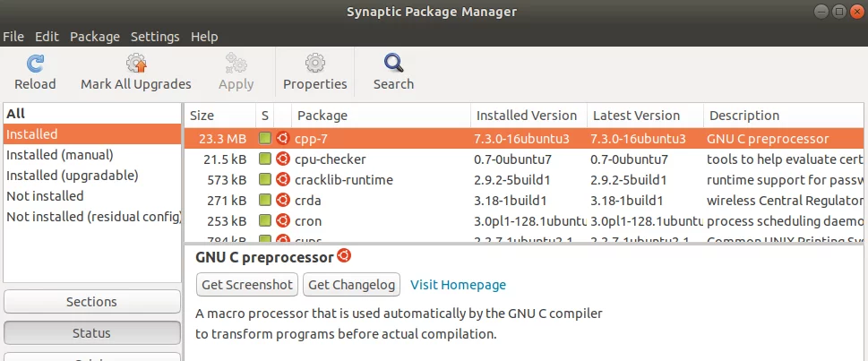
Task: Sort by Installed Version column header
Action: click(529, 116)
